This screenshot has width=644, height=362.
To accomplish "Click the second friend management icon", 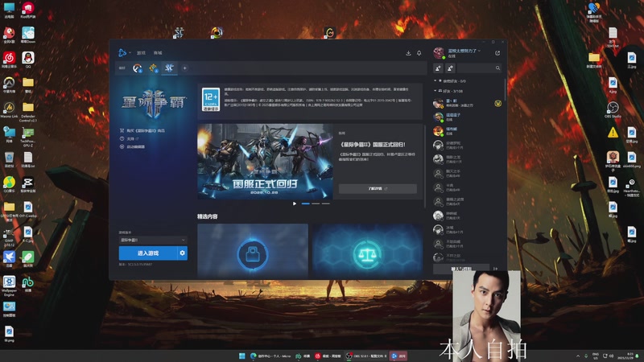I will point(450,68).
